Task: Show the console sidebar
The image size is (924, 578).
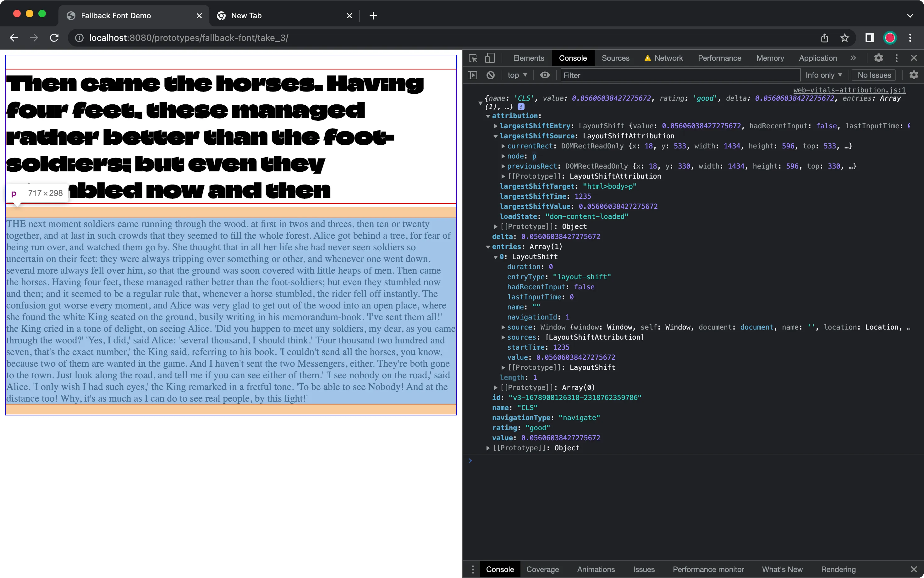Action: 472,75
